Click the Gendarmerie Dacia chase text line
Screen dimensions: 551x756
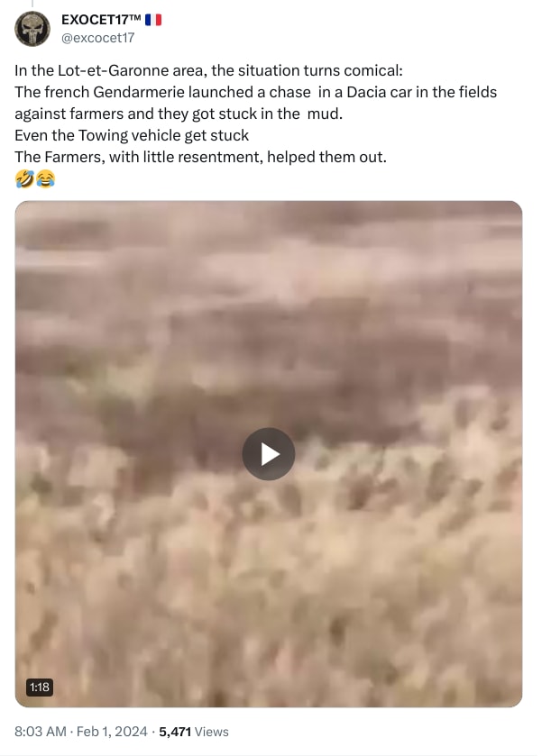[256, 92]
